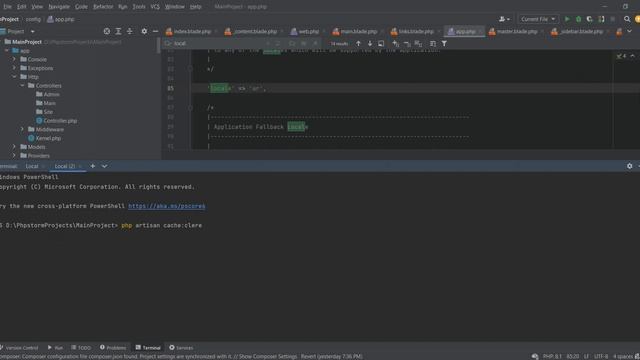640x360 pixels.
Task: Open Search Everywhere magnifier icon
Action: (627, 19)
